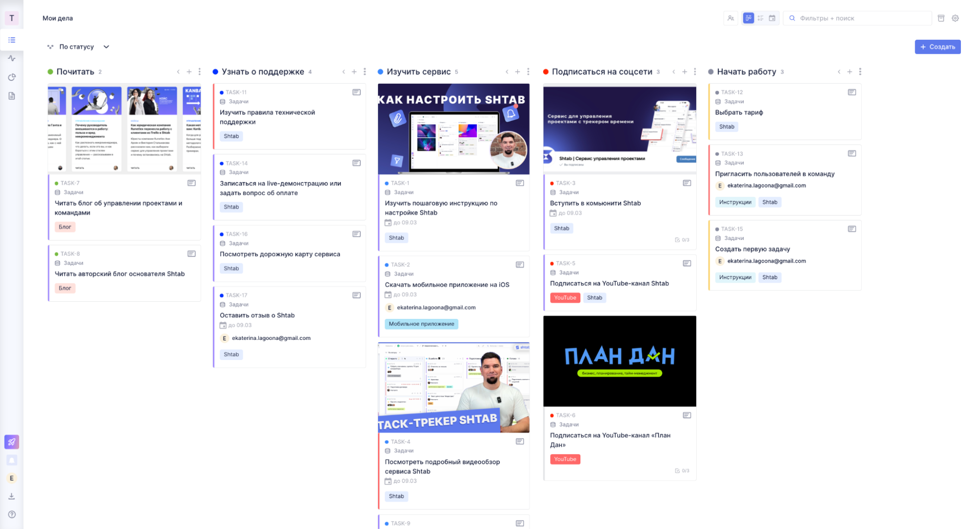
Task: Click the grey Начать работу status dot
Action: point(711,72)
